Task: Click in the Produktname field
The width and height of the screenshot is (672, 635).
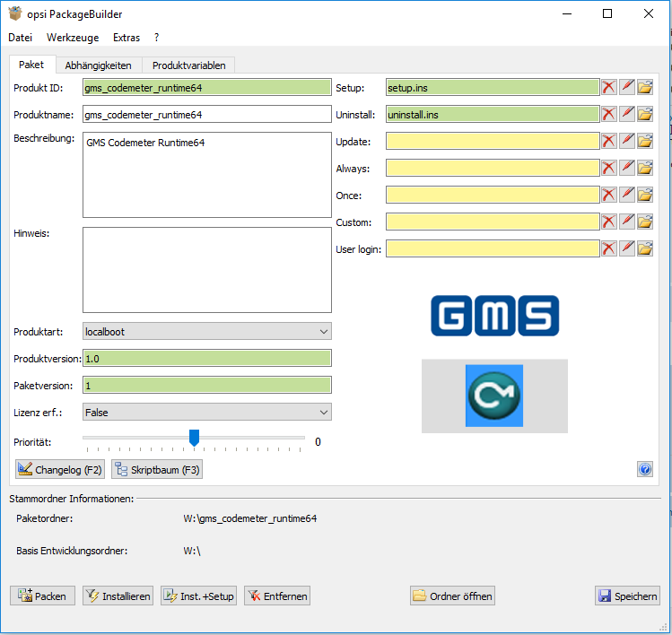Action: coord(207,115)
